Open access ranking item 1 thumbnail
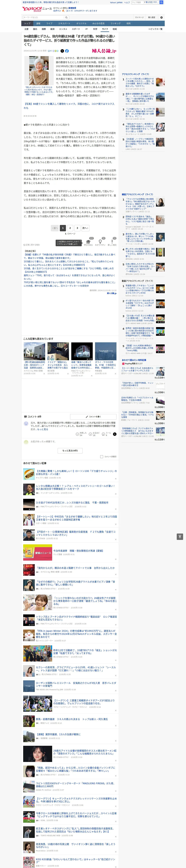Image resolution: width=186 pixels, height=868 pixels. coord(160,82)
